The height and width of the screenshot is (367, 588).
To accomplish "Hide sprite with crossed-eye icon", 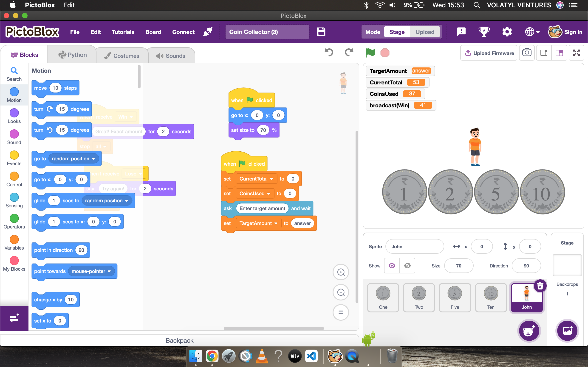I will (x=407, y=266).
